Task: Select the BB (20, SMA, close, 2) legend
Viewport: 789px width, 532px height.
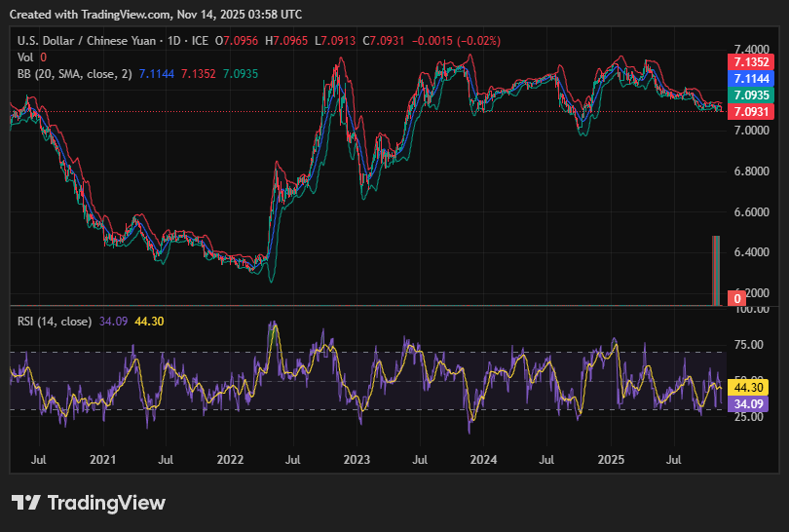Action: [x=74, y=73]
